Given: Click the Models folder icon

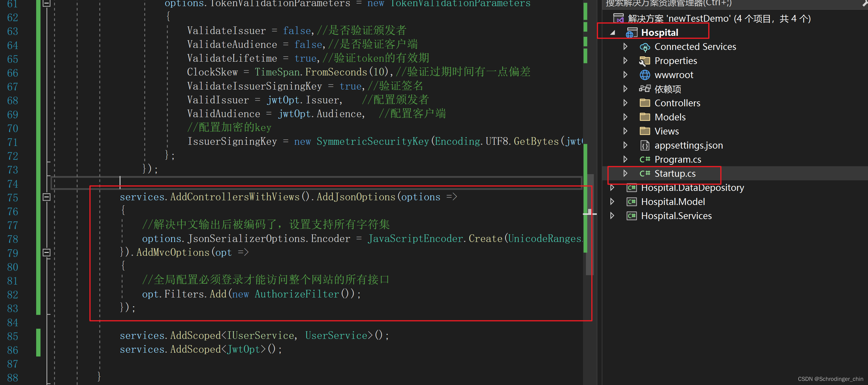Looking at the screenshot, I should (x=645, y=117).
